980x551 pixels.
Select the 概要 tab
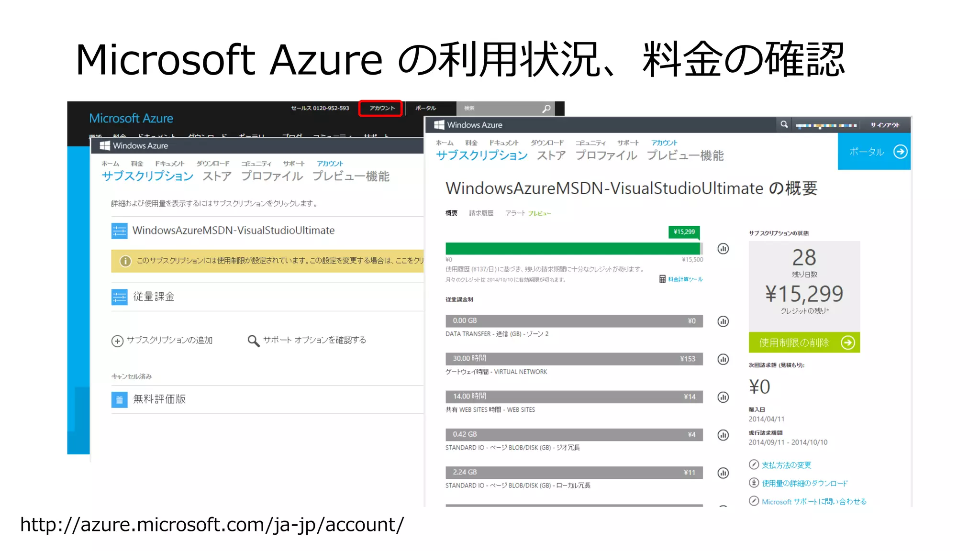point(451,213)
